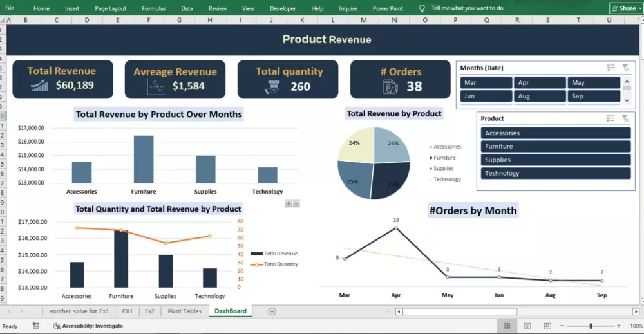Click the Total Revenue legend entry
The height and width of the screenshot is (334, 644).
tap(274, 254)
